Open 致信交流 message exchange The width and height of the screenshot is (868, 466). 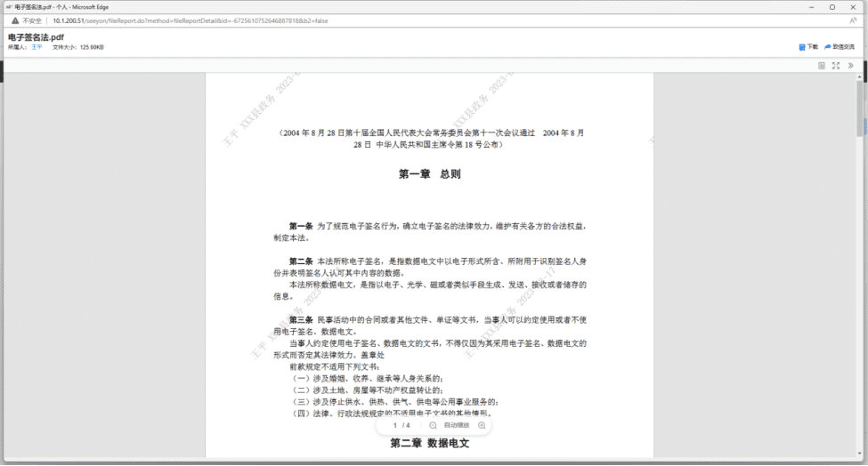(x=840, y=47)
